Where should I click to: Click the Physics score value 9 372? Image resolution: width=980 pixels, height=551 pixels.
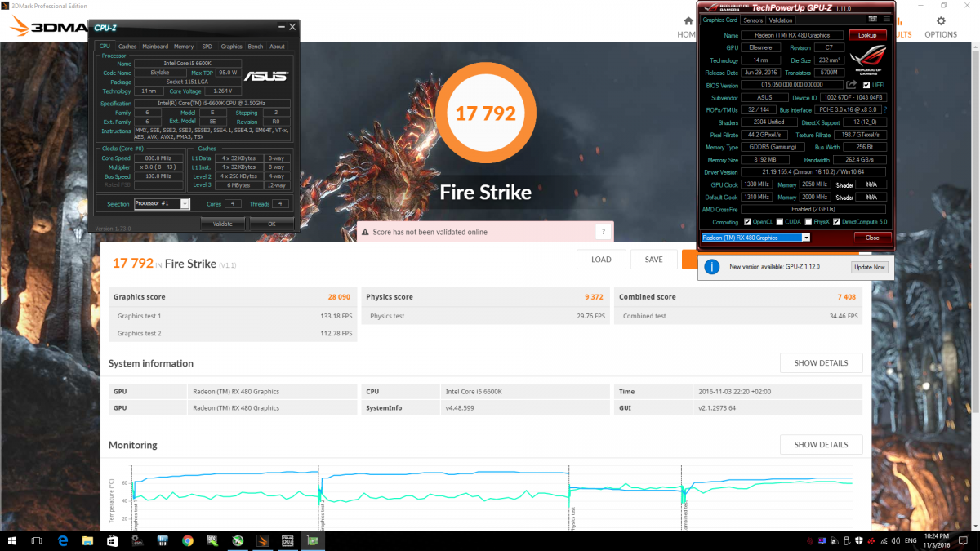(x=594, y=297)
